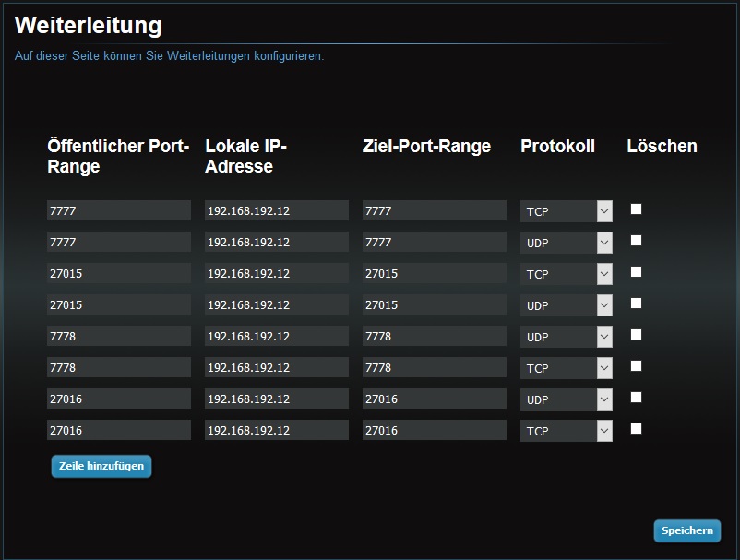Tick the delete checkbox for first 7777 TCP row
Screen dimensions: 740x560
(x=636, y=209)
